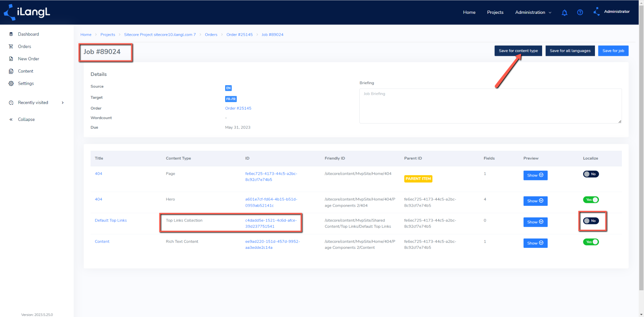Open Orders in sidebar

[25, 46]
